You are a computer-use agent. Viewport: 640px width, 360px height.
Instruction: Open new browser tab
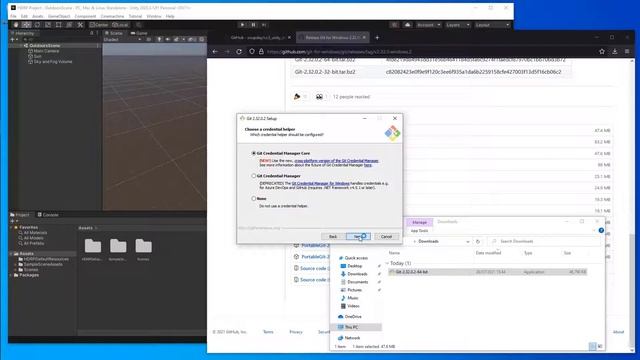(x=377, y=38)
